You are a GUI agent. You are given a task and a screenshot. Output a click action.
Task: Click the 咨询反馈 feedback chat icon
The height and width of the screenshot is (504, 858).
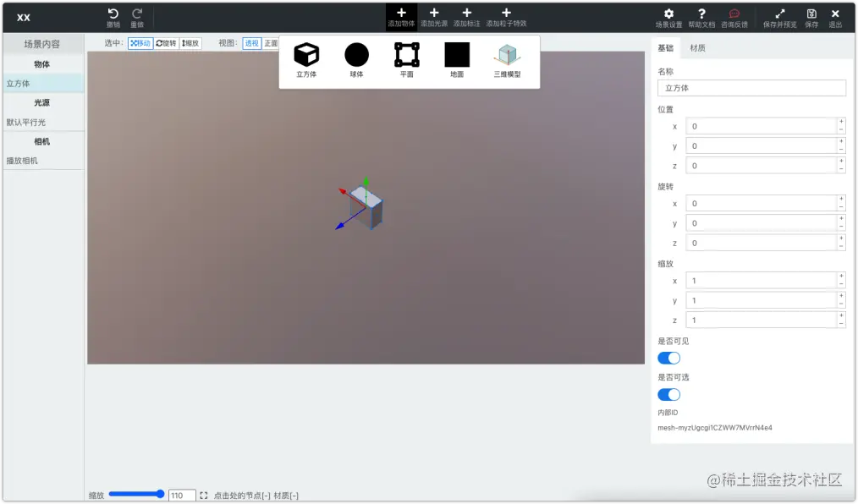(734, 14)
